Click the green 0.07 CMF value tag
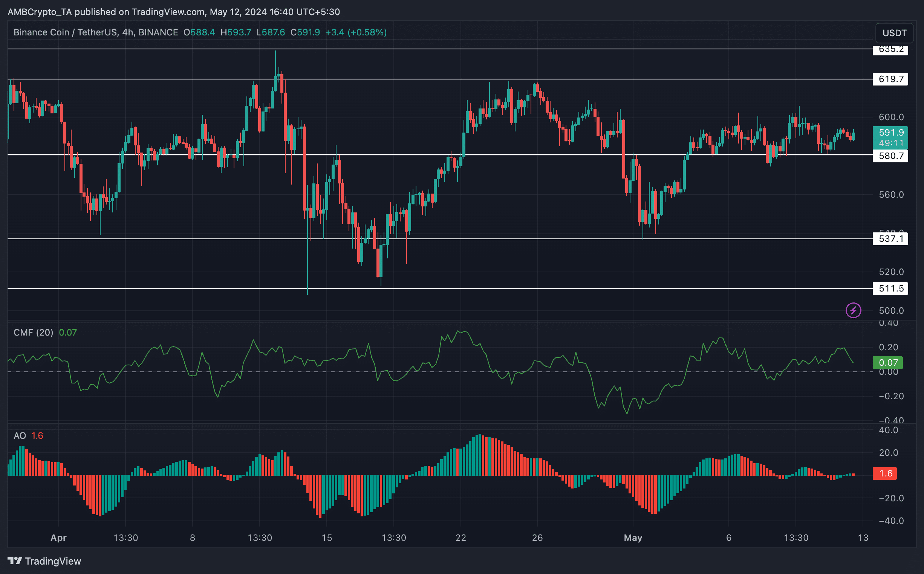Image resolution: width=924 pixels, height=574 pixels. 888,363
